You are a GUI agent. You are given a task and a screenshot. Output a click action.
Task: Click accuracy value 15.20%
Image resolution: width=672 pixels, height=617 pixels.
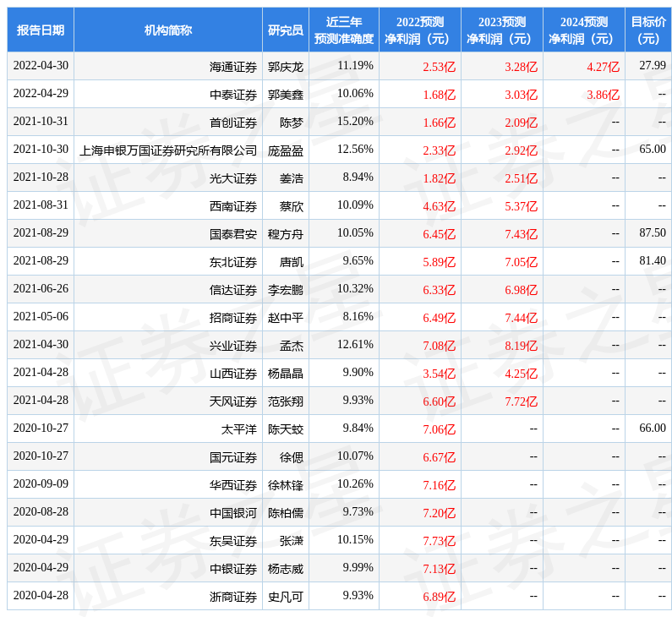(x=355, y=121)
